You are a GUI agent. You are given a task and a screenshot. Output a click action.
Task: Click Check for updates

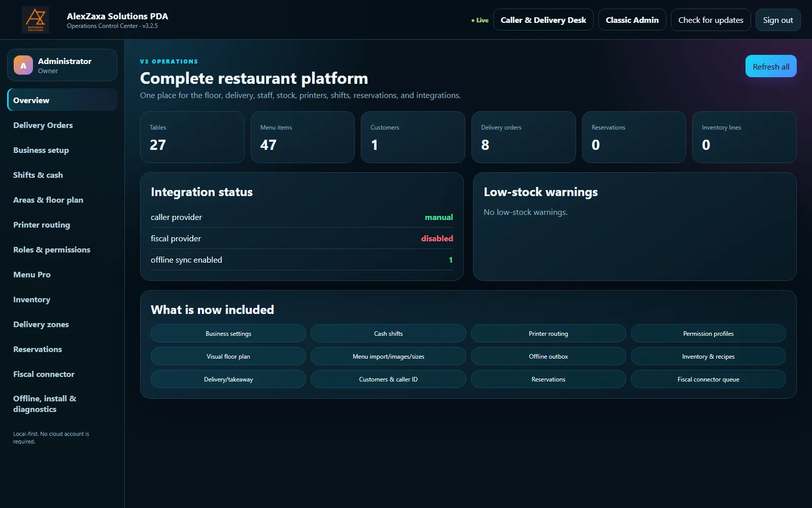coord(710,20)
